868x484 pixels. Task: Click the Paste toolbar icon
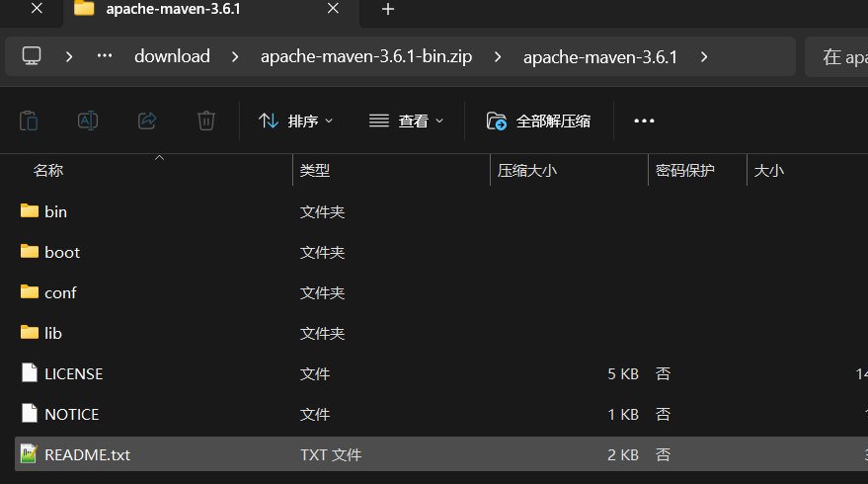pyautogui.click(x=29, y=121)
